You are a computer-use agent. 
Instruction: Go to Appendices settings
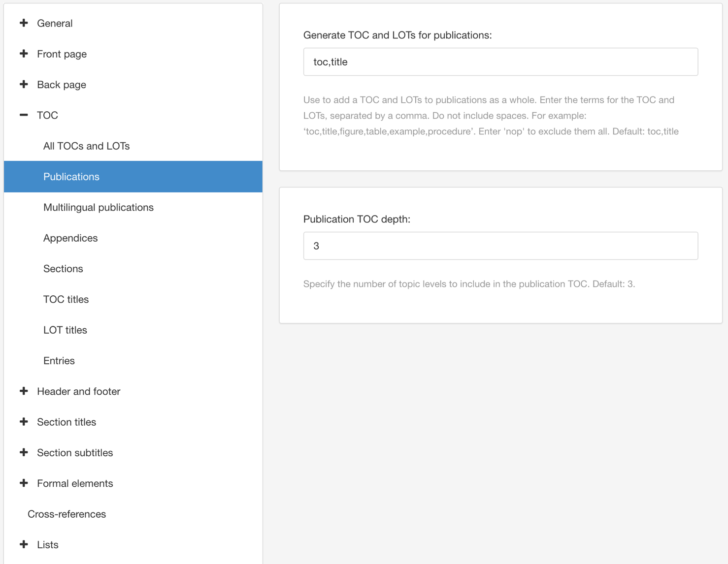(x=70, y=238)
